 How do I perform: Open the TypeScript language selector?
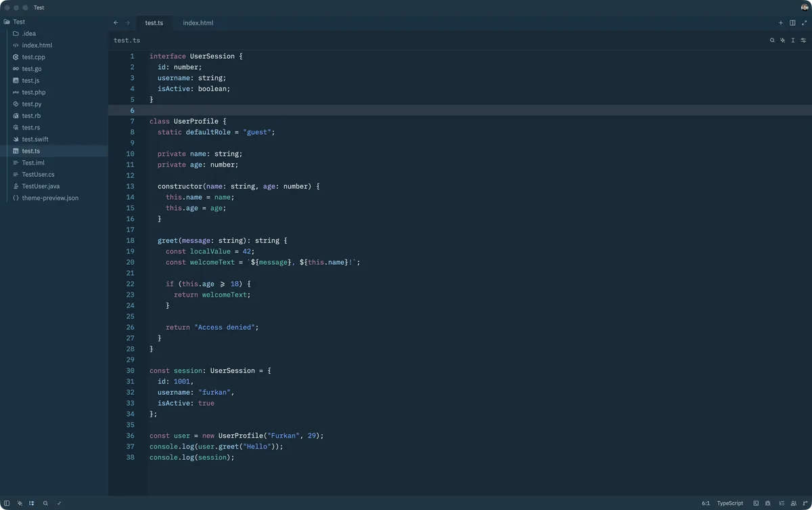(x=730, y=503)
